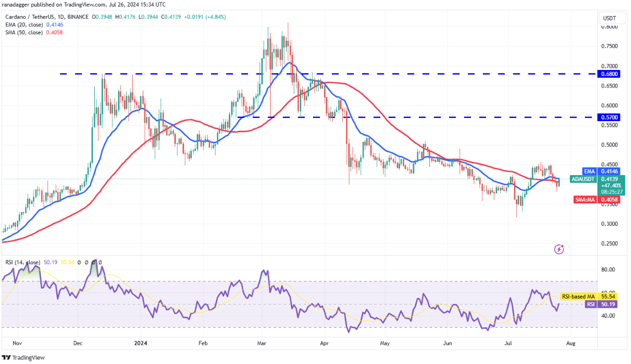631x364 pixels.
Task: Click the TradingView logo at bottom left
Action: point(23,357)
